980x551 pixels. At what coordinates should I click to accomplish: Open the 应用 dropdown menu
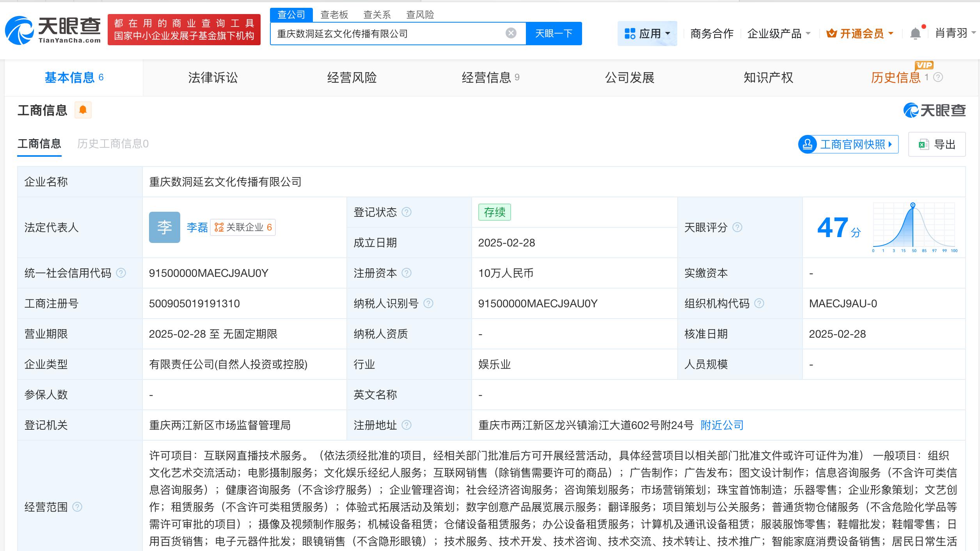[x=647, y=34]
